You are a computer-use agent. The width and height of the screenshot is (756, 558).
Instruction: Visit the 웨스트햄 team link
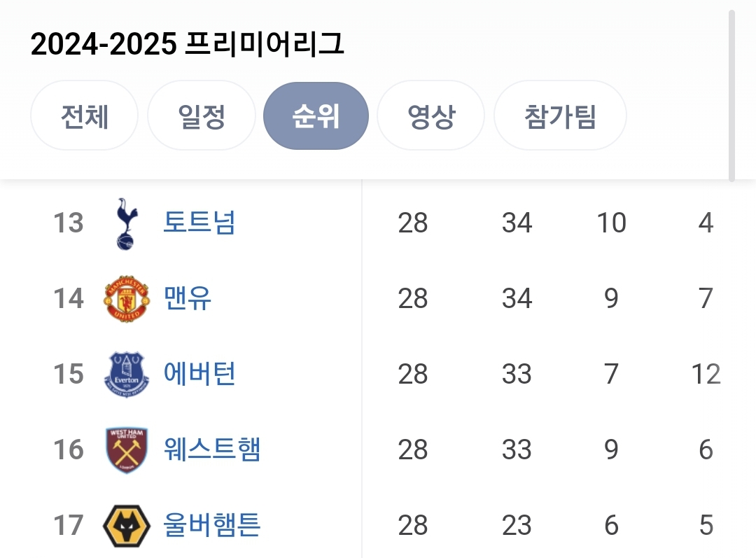[x=211, y=449]
